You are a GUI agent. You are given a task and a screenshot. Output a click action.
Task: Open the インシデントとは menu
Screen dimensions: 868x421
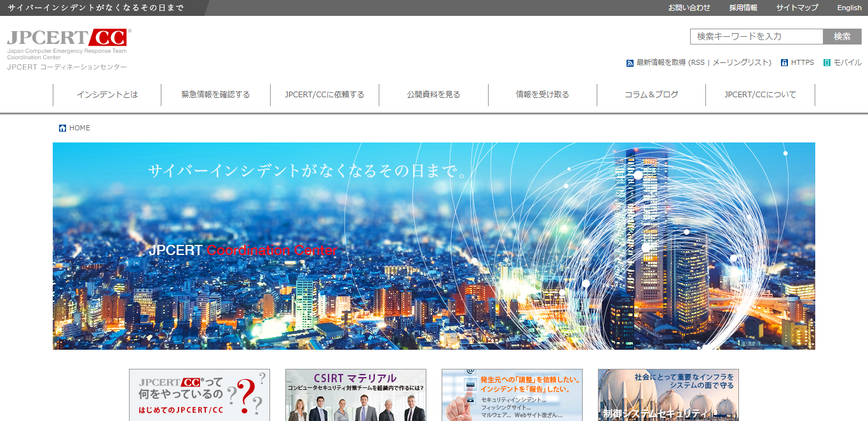107,95
